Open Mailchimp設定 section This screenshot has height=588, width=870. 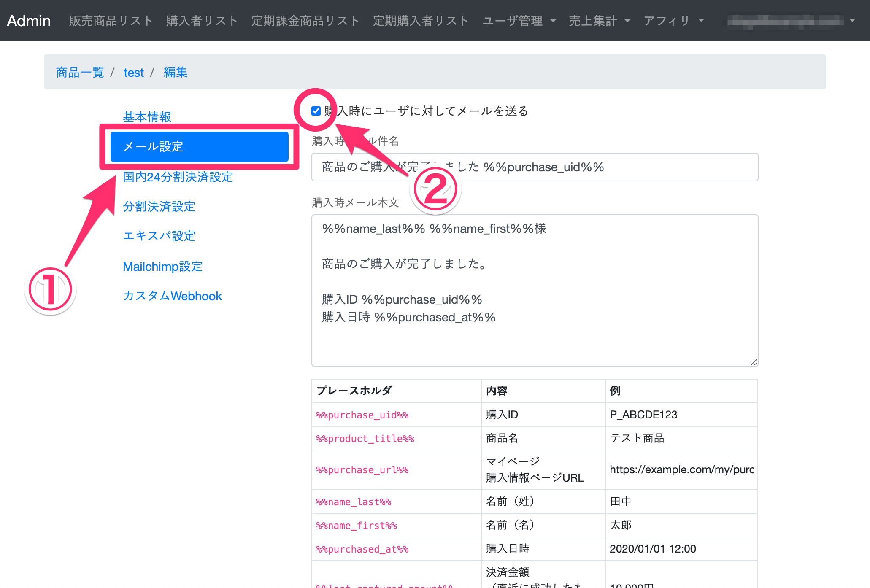[x=162, y=267]
